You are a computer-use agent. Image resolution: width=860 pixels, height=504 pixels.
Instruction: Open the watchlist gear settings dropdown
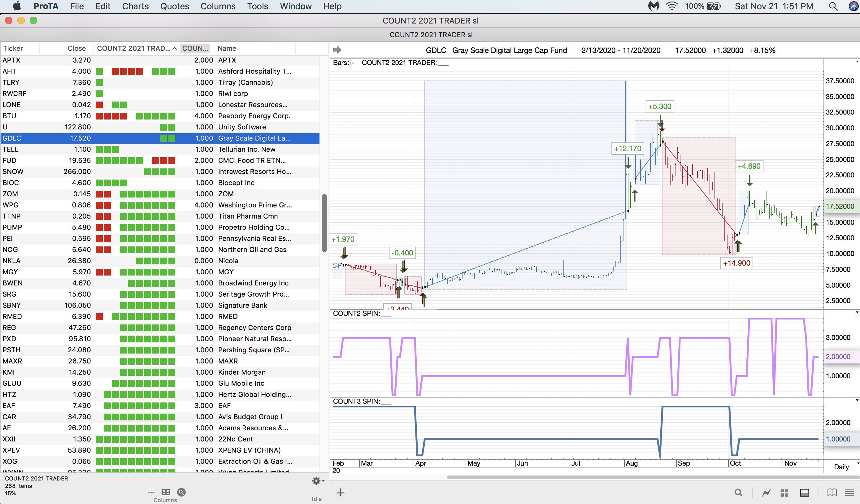click(318, 480)
